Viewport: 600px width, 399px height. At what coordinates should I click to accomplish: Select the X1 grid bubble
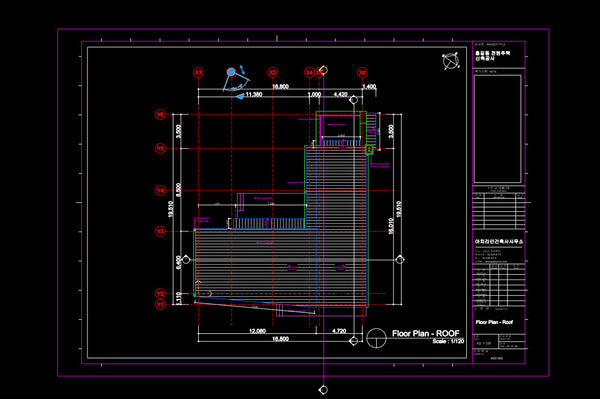[198, 72]
